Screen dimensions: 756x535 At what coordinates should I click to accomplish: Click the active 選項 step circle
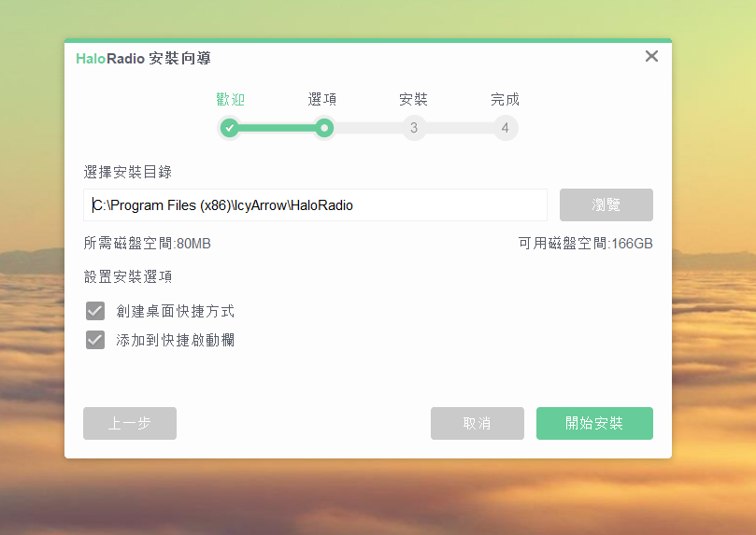[x=324, y=128]
